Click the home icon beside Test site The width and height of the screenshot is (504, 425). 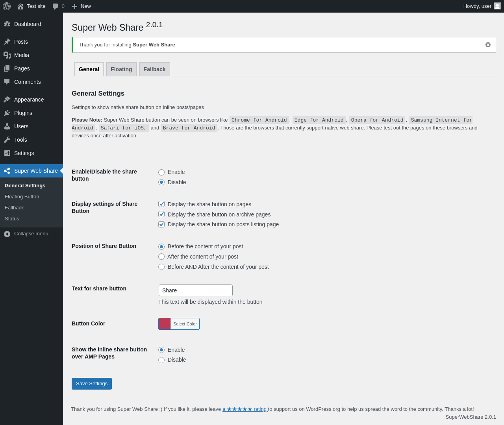pos(20,6)
